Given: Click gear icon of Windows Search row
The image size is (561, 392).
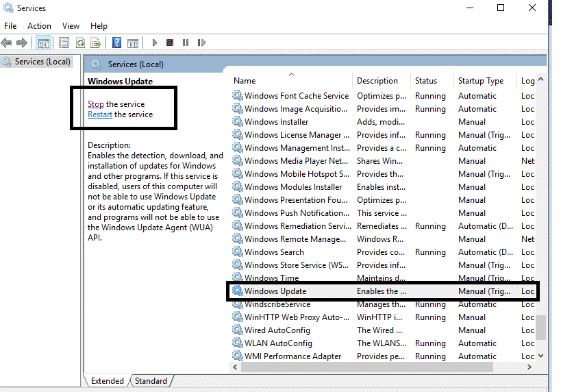Looking at the screenshot, I should coord(237,252).
